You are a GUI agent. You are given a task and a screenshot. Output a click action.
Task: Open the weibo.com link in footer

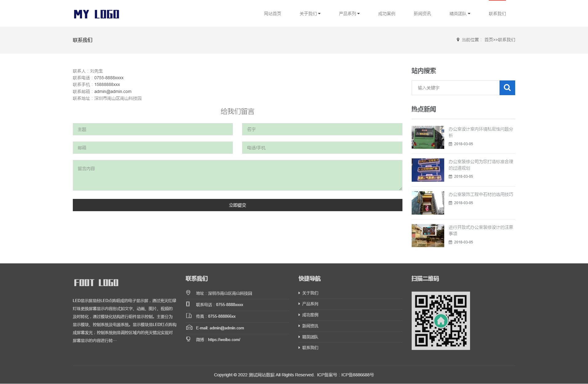pyautogui.click(x=224, y=339)
